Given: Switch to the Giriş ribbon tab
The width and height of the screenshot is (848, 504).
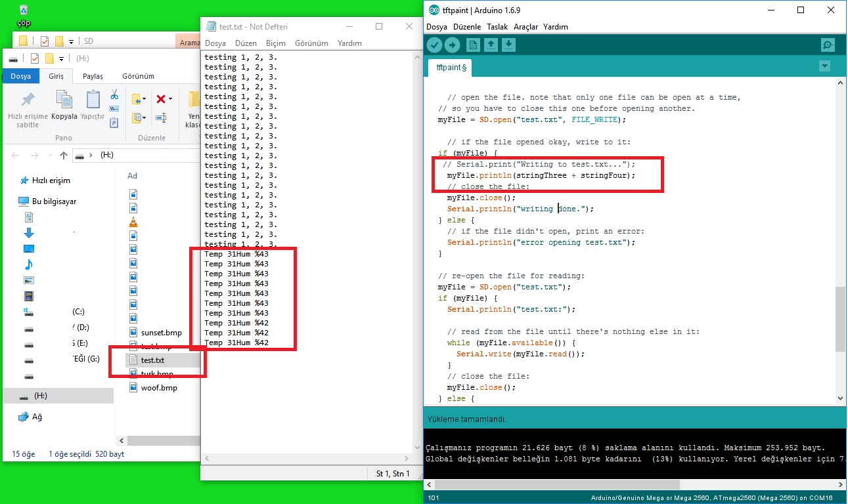Looking at the screenshot, I should pyautogui.click(x=56, y=76).
